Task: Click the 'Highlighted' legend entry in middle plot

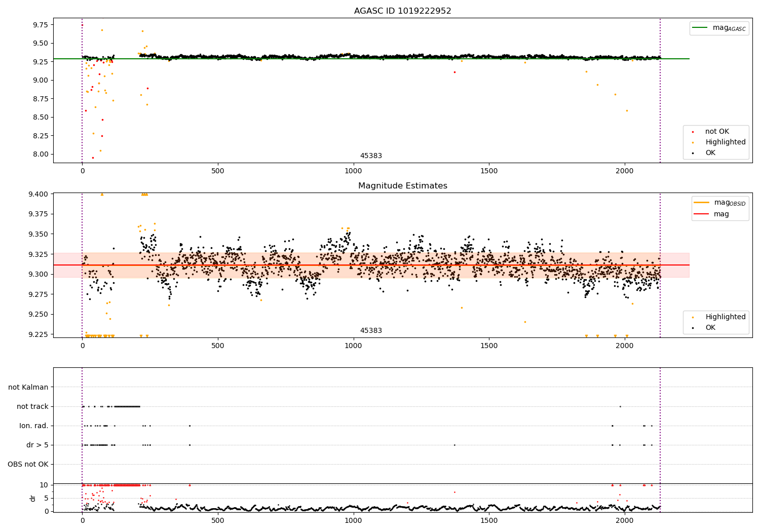Action: [726, 317]
